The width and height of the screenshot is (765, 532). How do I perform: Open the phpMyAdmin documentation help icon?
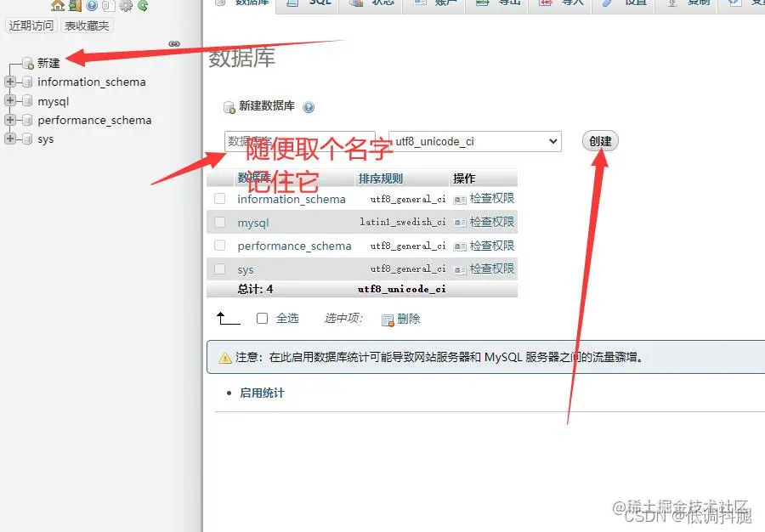coord(92,5)
